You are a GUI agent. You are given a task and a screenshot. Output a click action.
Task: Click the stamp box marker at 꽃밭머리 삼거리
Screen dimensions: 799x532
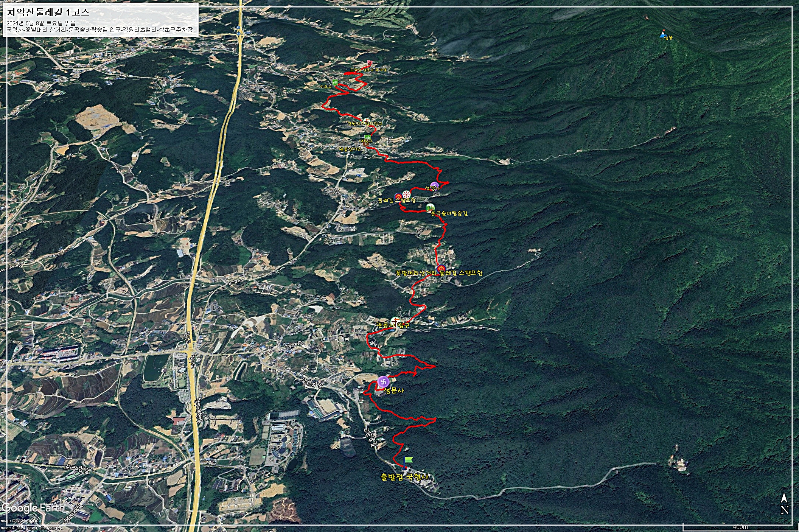[441, 269]
